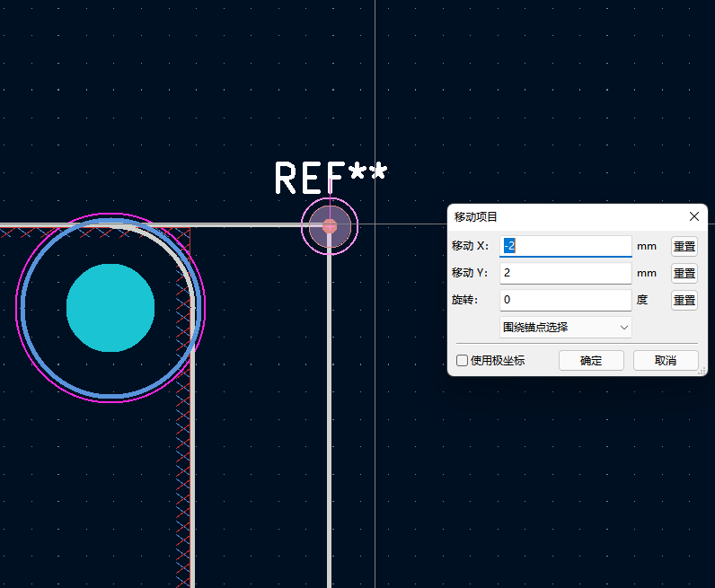Cancel the dialog with 取消
This screenshot has width=715, height=588.
[666, 361]
